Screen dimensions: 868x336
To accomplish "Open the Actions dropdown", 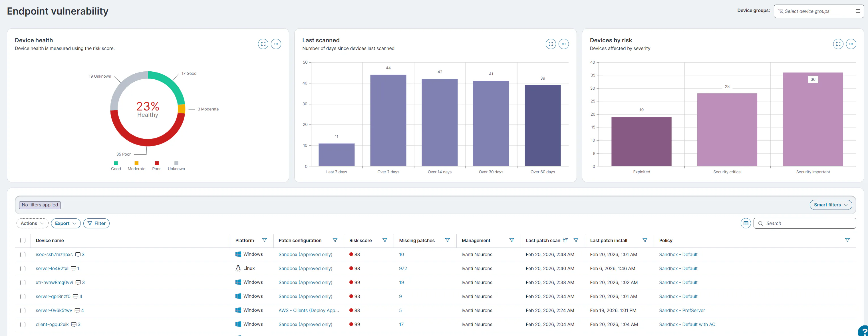I will (32, 223).
